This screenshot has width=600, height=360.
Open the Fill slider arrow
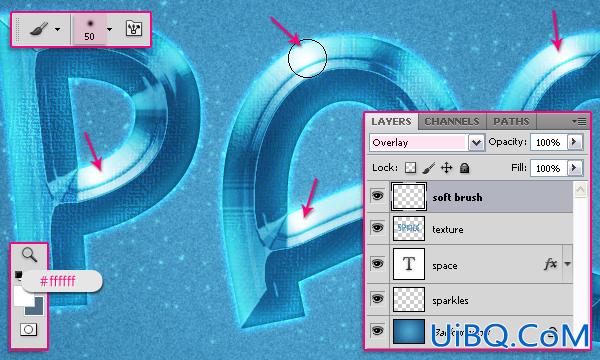tap(575, 168)
